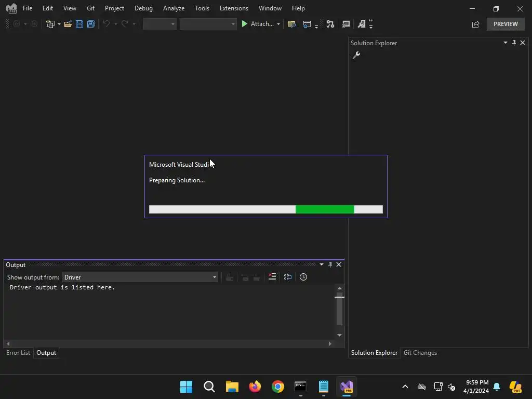Open Firefox from the taskbar
This screenshot has width=532, height=399.
(x=255, y=387)
